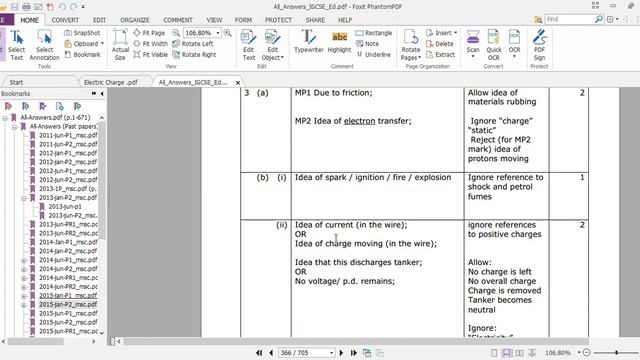Image resolution: width=640 pixels, height=360 pixels.
Task: Open bookmark 2012-Jan-P2_msc.pdf
Action: tap(68, 162)
